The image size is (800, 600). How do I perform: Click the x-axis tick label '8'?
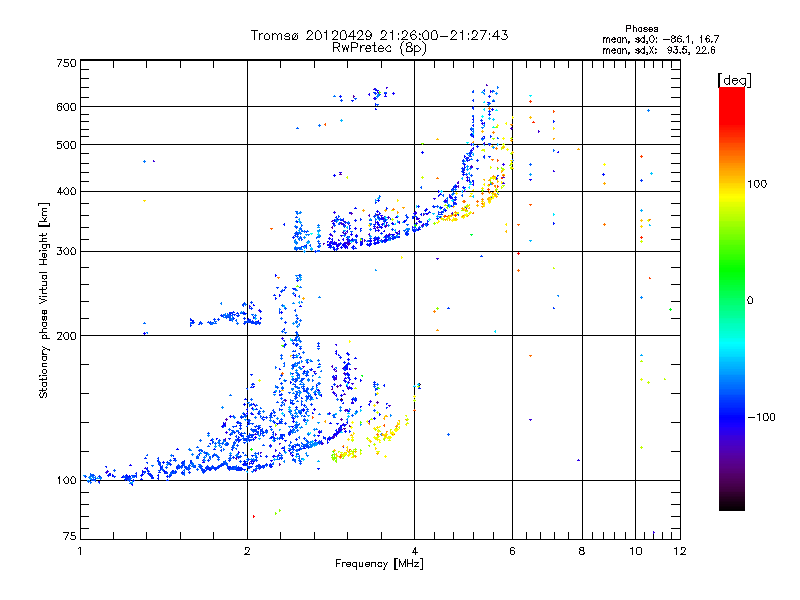[x=582, y=551]
